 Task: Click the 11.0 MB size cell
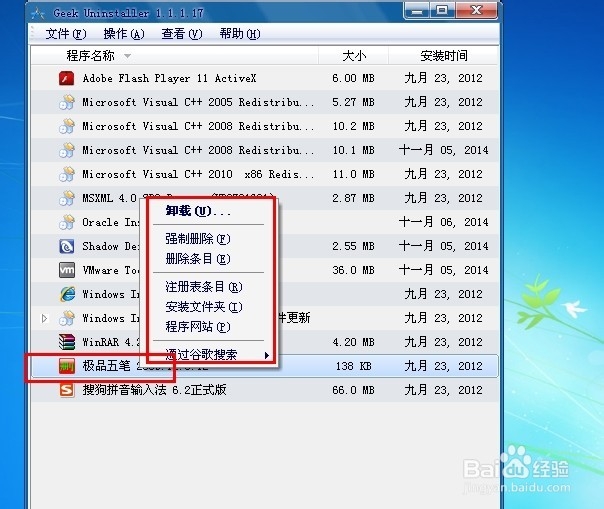353,174
